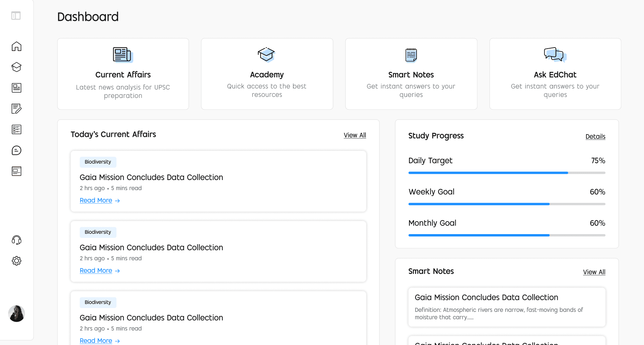Open Home from the sidebar
644x345 pixels.
[16, 46]
